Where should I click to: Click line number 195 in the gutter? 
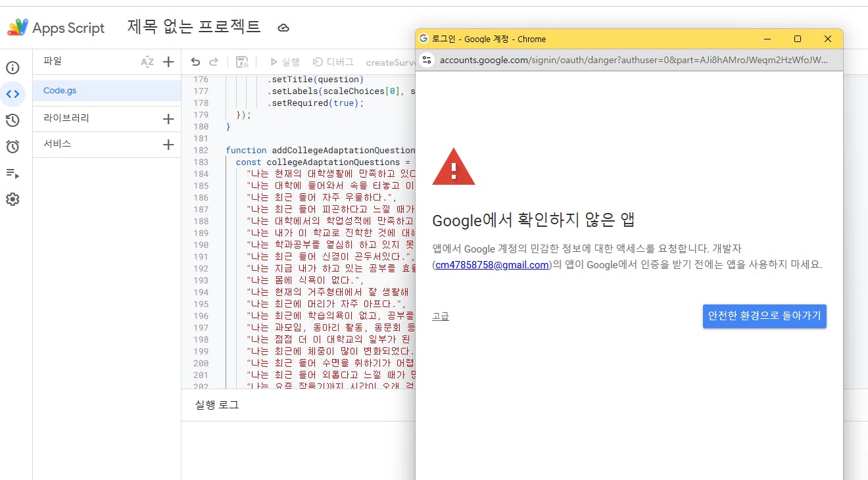tap(201, 304)
